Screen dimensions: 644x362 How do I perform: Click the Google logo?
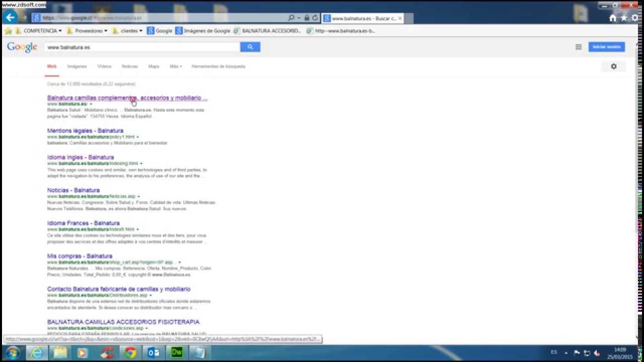point(22,47)
